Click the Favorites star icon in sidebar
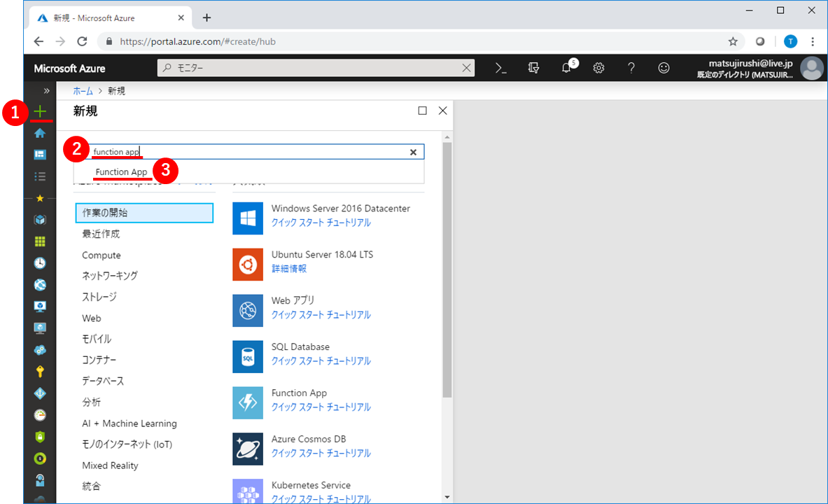 tap(40, 198)
